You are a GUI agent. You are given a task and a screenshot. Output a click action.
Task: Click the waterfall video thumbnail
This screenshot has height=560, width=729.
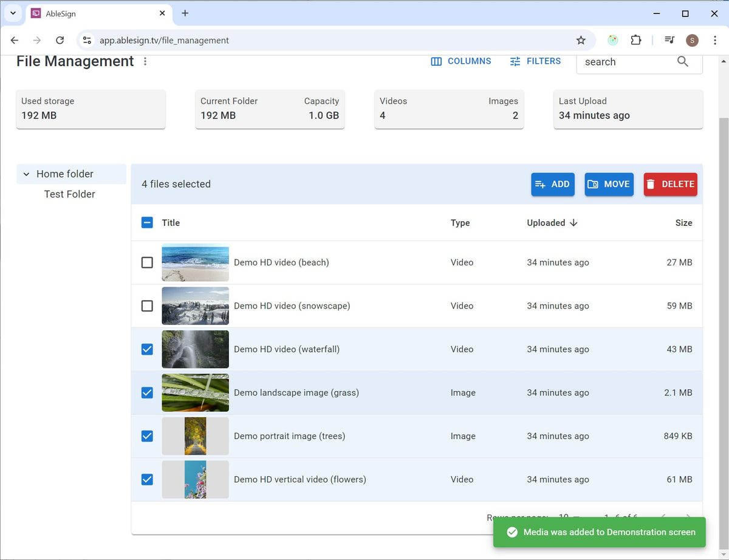click(195, 349)
